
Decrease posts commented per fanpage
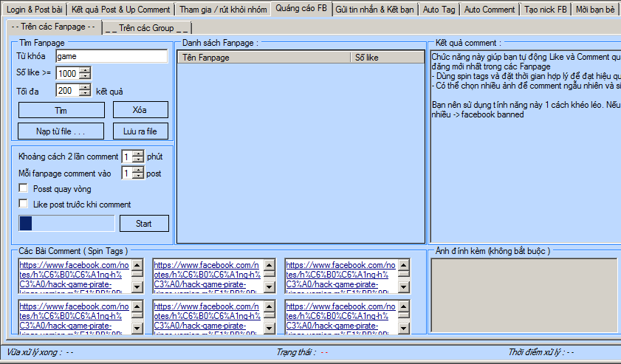coord(138,176)
